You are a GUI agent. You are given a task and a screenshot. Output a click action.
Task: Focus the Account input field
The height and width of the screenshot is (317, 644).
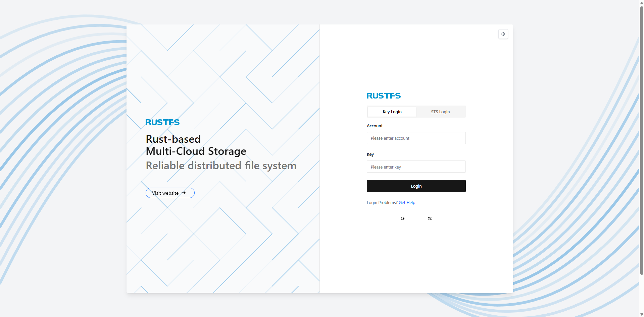click(416, 138)
